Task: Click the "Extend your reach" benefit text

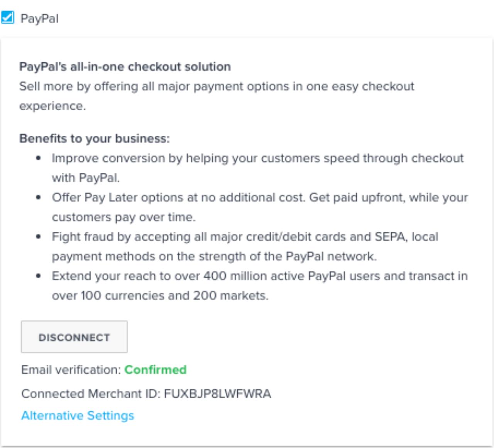Action: (x=260, y=276)
